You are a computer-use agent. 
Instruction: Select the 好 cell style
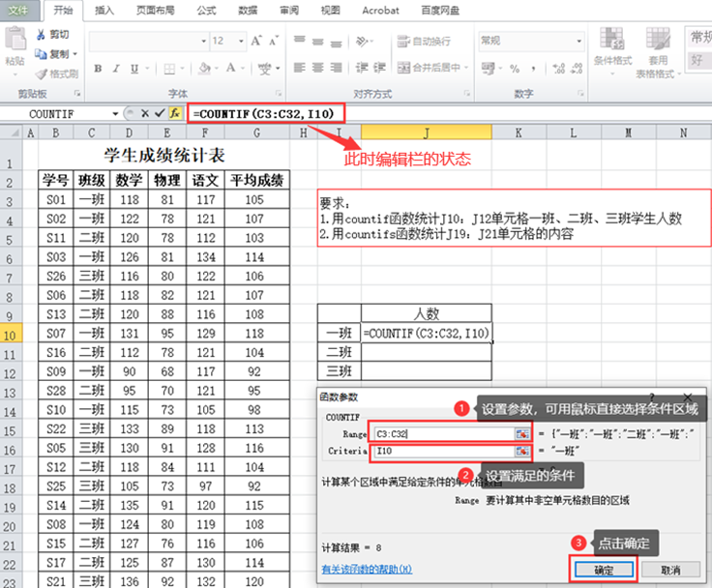point(698,60)
